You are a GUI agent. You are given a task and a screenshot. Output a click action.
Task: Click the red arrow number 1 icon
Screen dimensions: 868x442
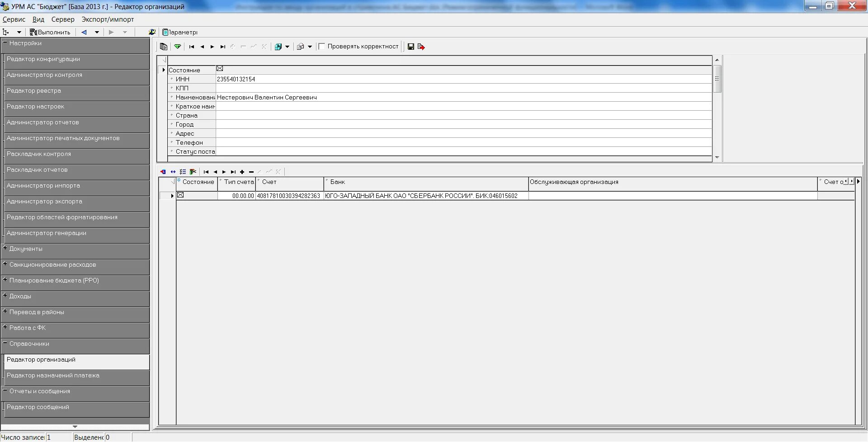coord(163,172)
